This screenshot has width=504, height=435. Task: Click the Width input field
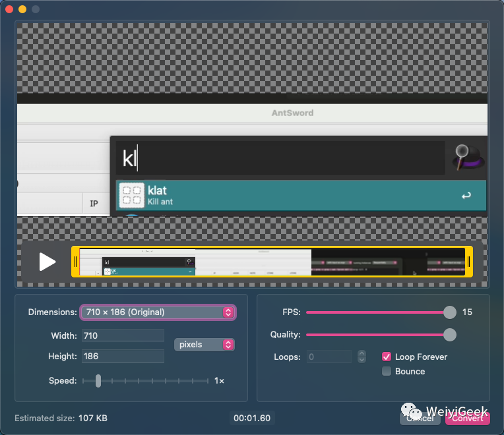123,335
